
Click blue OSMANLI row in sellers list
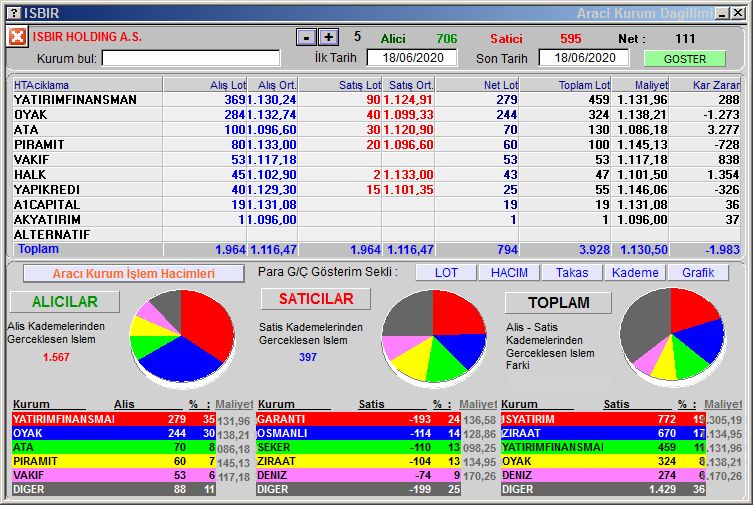coord(358,433)
